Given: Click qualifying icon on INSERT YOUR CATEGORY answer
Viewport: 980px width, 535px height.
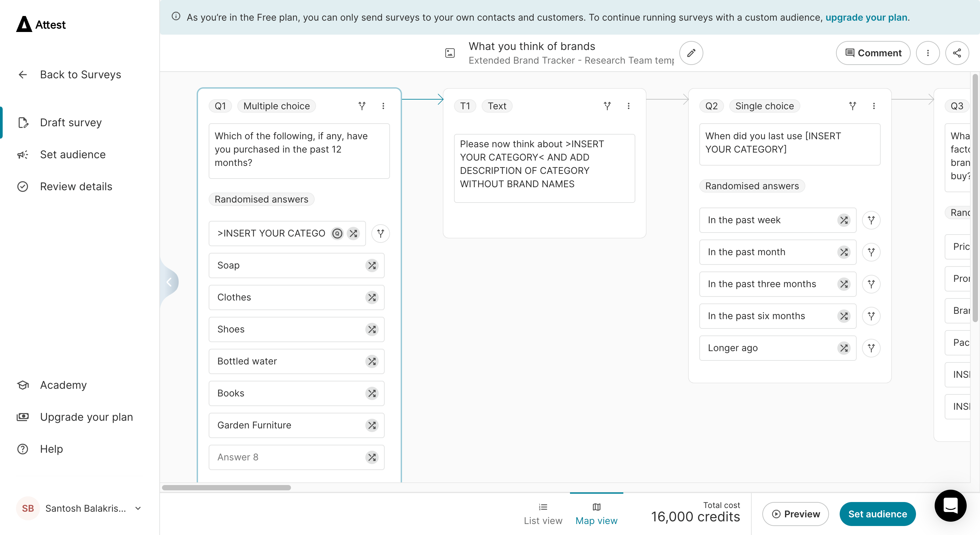Looking at the screenshot, I should tap(337, 234).
